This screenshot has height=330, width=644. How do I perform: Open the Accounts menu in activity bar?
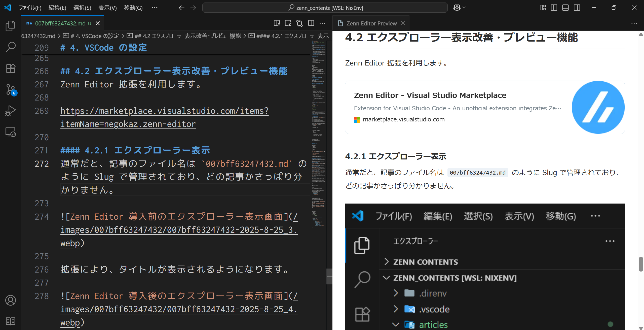(10, 300)
